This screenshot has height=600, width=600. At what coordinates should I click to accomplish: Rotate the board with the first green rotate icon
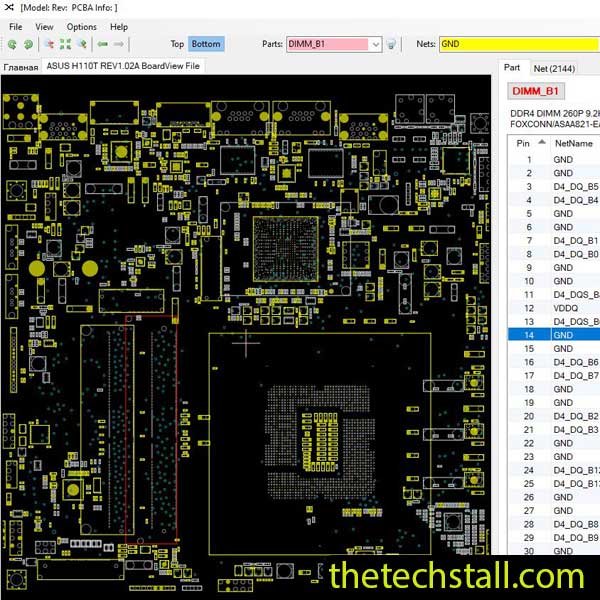click(12, 44)
